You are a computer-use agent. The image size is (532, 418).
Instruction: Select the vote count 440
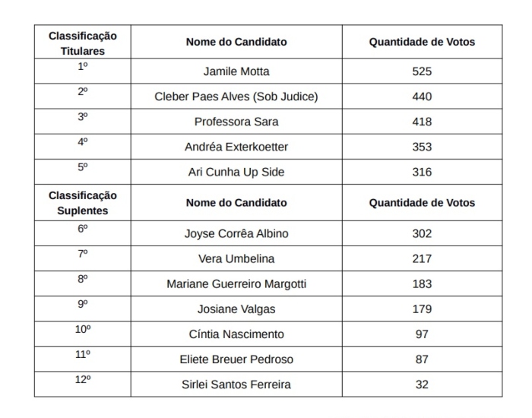click(422, 97)
